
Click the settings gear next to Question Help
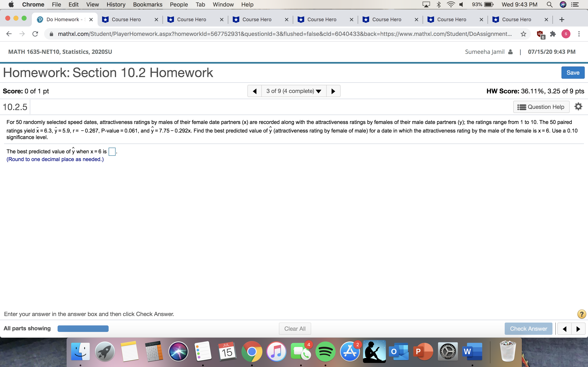click(578, 106)
